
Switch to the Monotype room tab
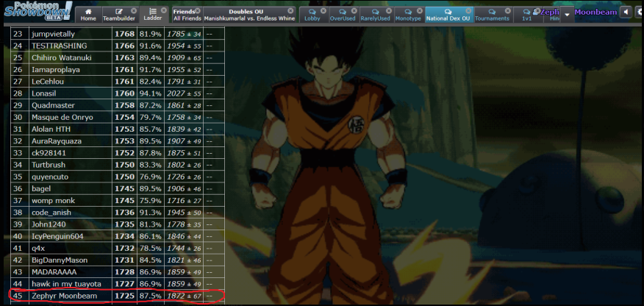click(x=408, y=15)
